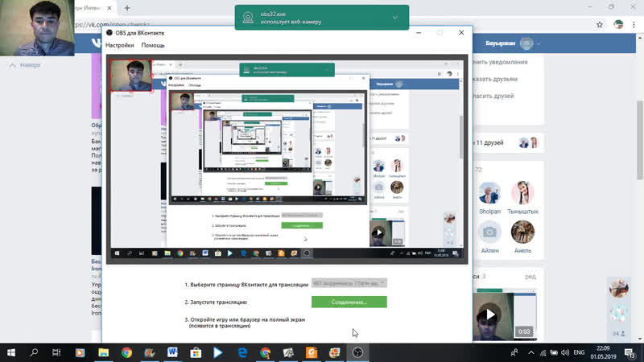Open the Chrome three-dot menu

pos(633,24)
